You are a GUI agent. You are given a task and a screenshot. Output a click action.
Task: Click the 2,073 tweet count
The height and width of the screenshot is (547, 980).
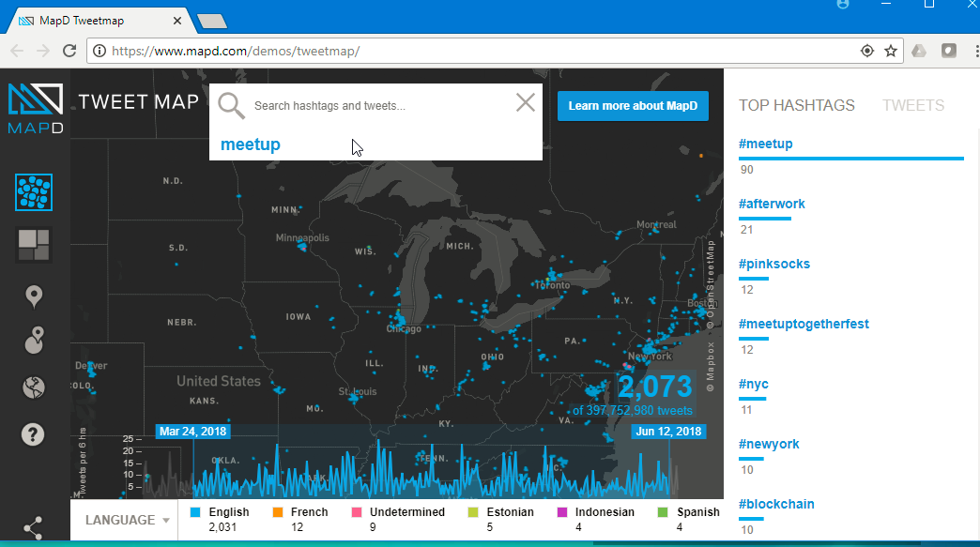655,387
